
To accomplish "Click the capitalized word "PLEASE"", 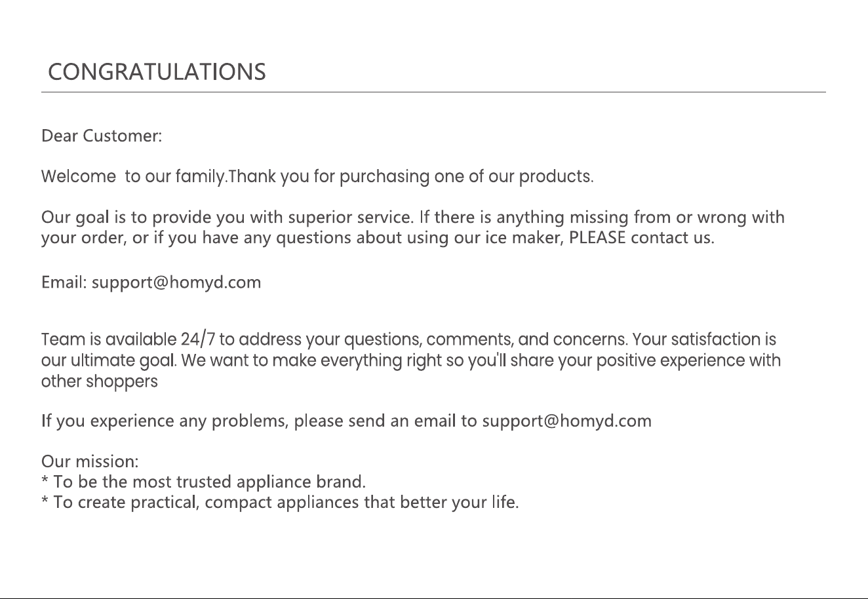I will [598, 237].
